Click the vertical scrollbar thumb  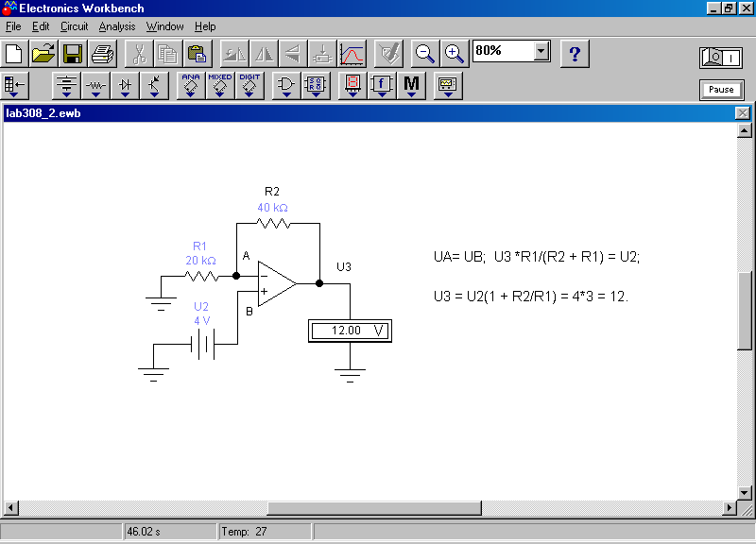[x=745, y=311]
